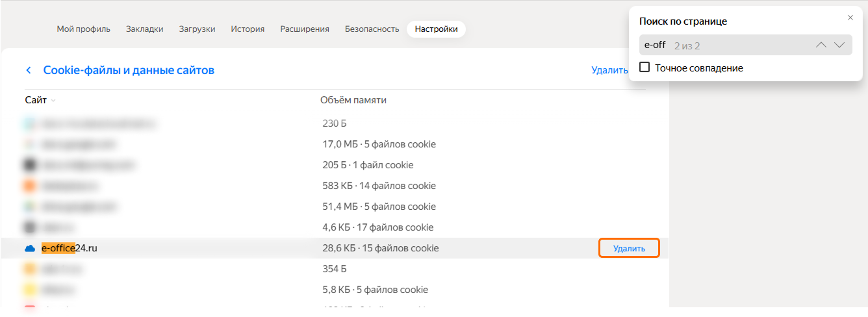Open the Мой профиль tab
This screenshot has height=317, width=868.
pos(83,29)
